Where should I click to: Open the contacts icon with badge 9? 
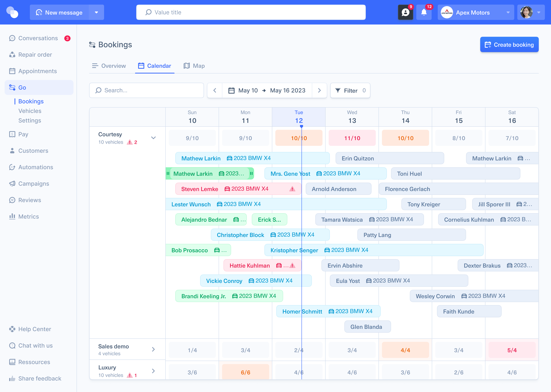(x=405, y=12)
